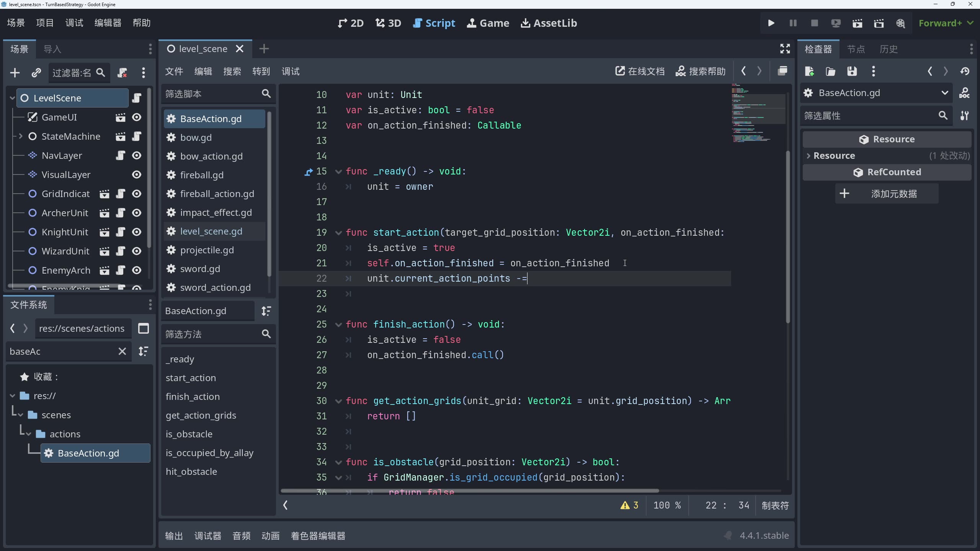Toggle visibility of VisualLayer
The width and height of the screenshot is (980, 551).
137,174
